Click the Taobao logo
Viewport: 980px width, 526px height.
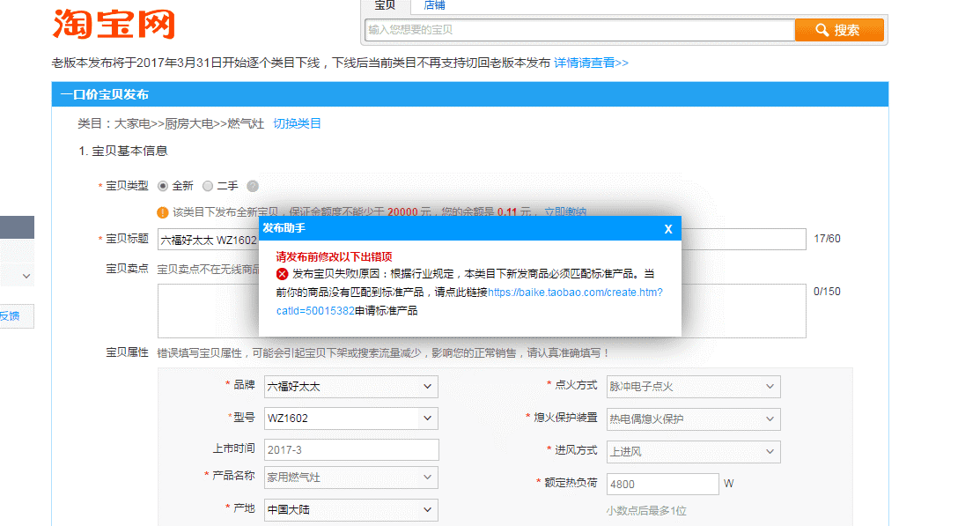click(x=114, y=25)
